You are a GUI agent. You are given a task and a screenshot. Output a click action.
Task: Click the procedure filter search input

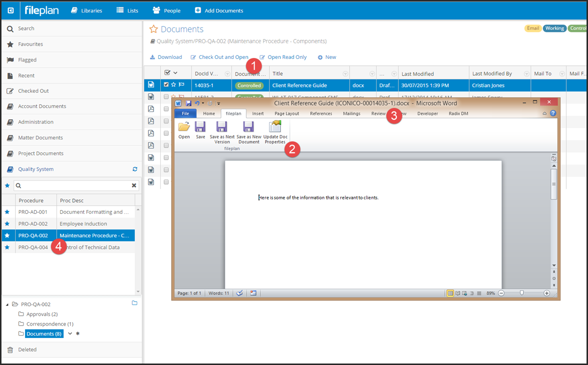click(76, 186)
